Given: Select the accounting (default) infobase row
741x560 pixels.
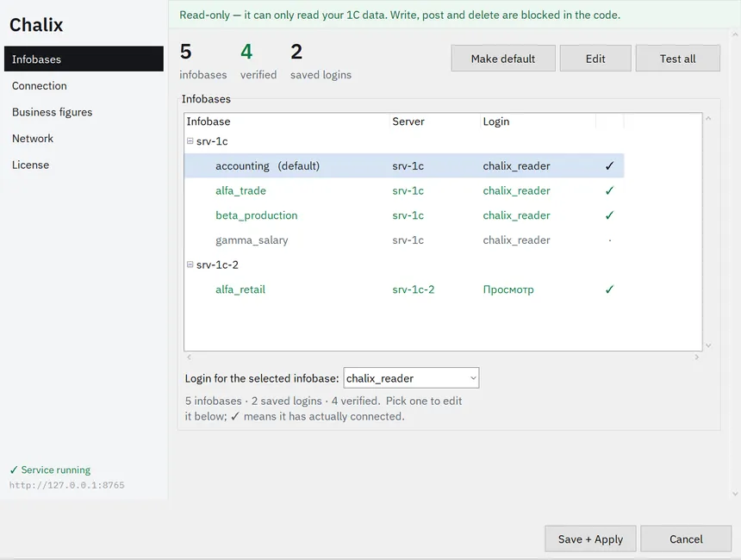Looking at the screenshot, I should [404, 166].
